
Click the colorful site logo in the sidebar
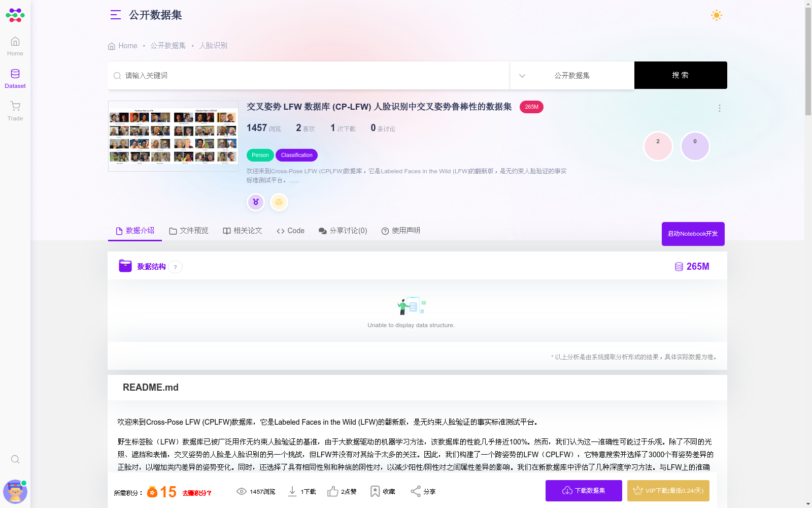point(15,15)
